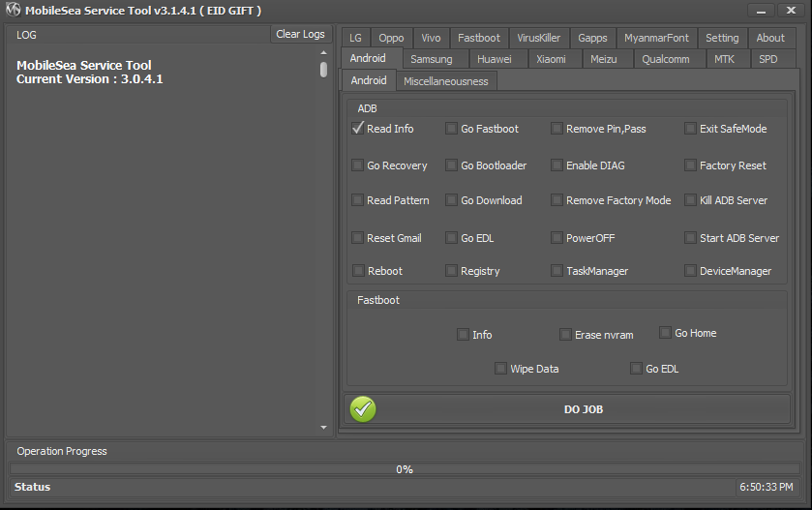Tick the Fastboot section Go EDL checkbox
This screenshot has height=510, width=812.
pyautogui.click(x=636, y=368)
